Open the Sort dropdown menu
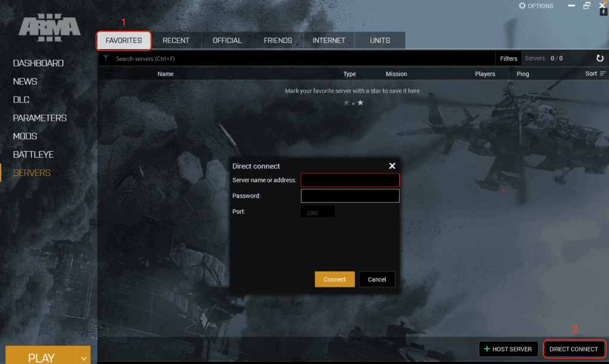Screen dimensions: 609x364 pyautogui.click(x=595, y=74)
